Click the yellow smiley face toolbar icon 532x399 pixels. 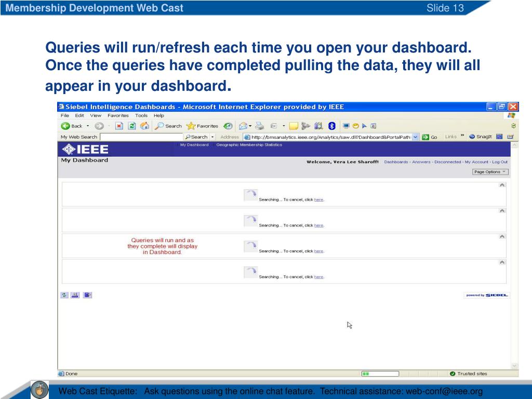point(355,126)
